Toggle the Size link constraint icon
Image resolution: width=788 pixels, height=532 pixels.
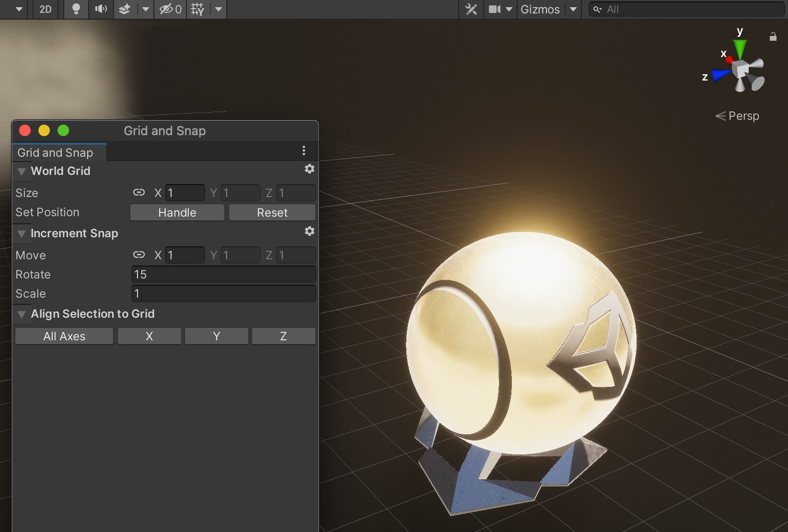point(139,193)
